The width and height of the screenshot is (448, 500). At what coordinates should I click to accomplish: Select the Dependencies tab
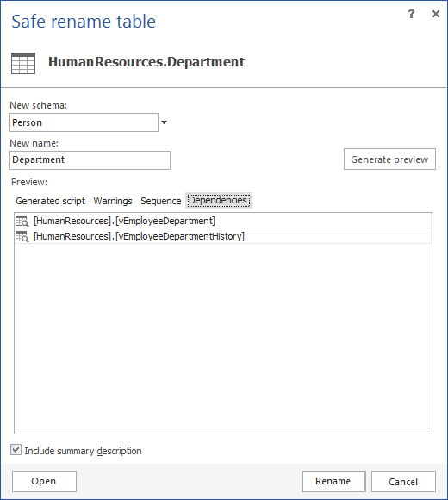pyautogui.click(x=219, y=200)
